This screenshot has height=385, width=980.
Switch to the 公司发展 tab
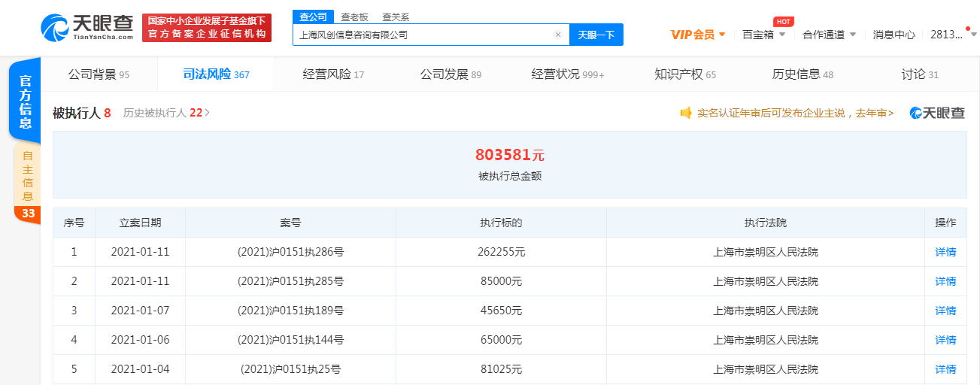point(451,74)
